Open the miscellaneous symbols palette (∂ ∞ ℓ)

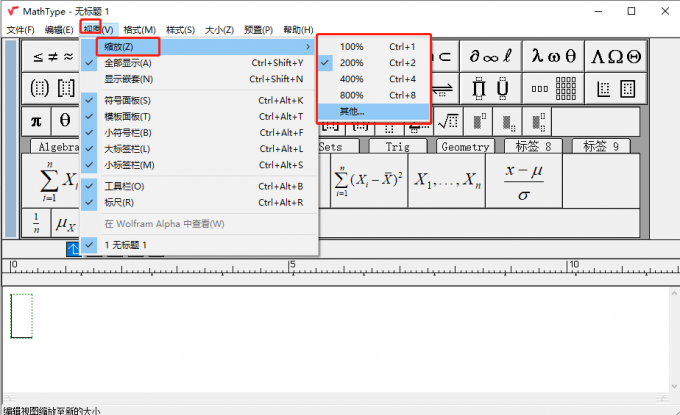[491, 56]
